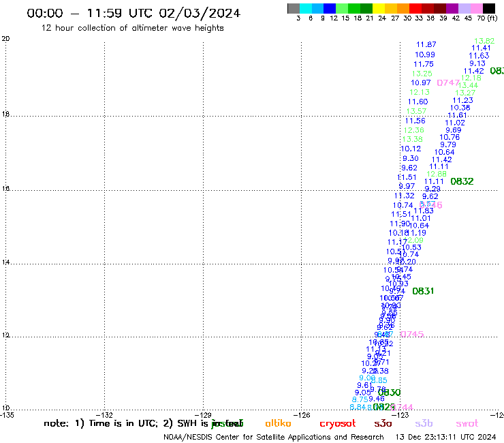
Task: Click the wave height value 11.63
Action: [479, 56]
